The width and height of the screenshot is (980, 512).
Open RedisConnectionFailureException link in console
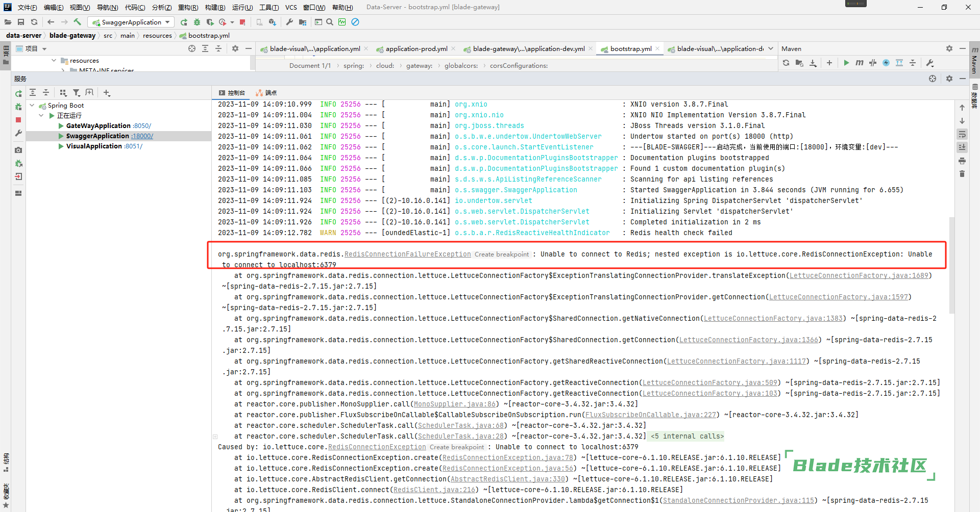click(x=407, y=254)
